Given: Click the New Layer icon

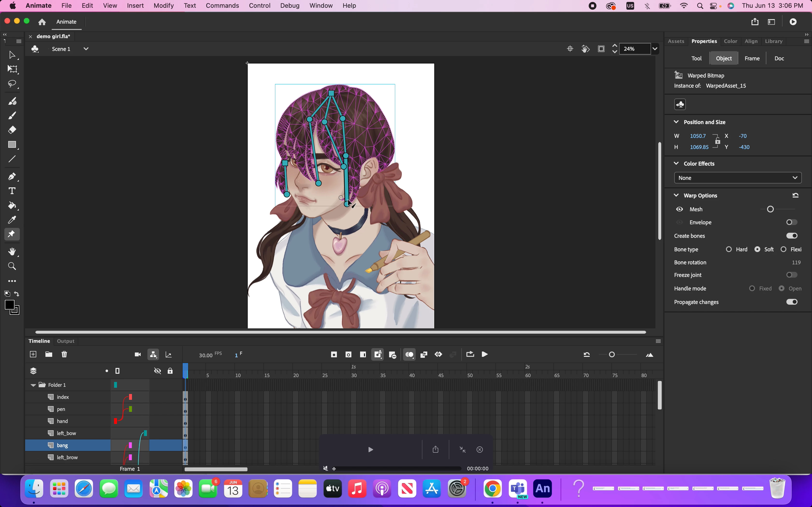Looking at the screenshot, I should point(33,354).
